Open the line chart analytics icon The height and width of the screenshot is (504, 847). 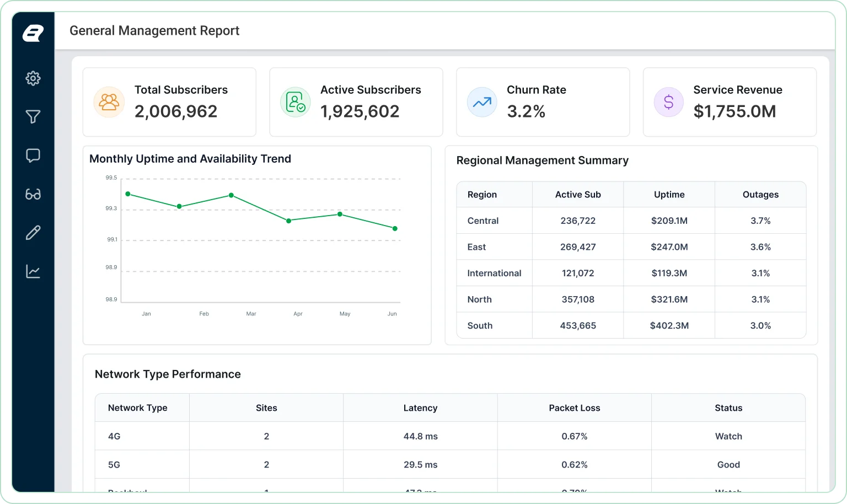(x=33, y=271)
